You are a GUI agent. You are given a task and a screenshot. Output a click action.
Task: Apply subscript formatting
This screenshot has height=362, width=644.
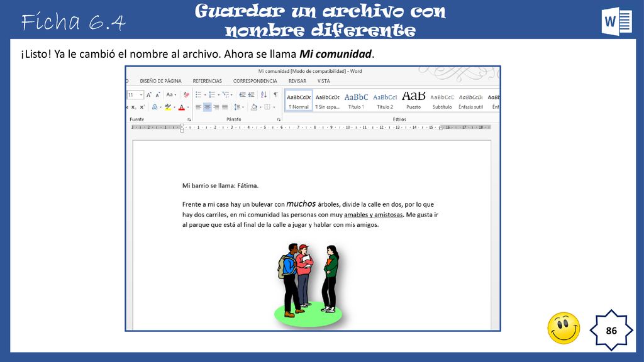click(133, 107)
